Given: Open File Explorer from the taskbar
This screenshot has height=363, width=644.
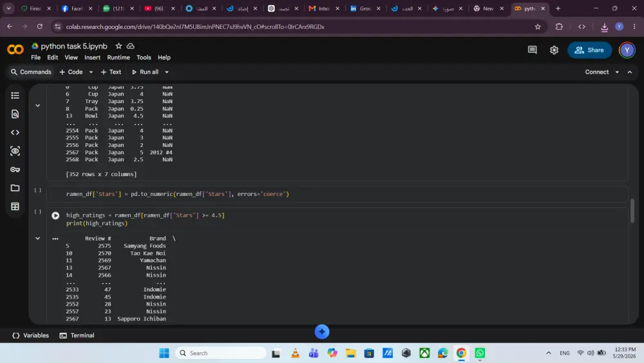Looking at the screenshot, I should 350,353.
